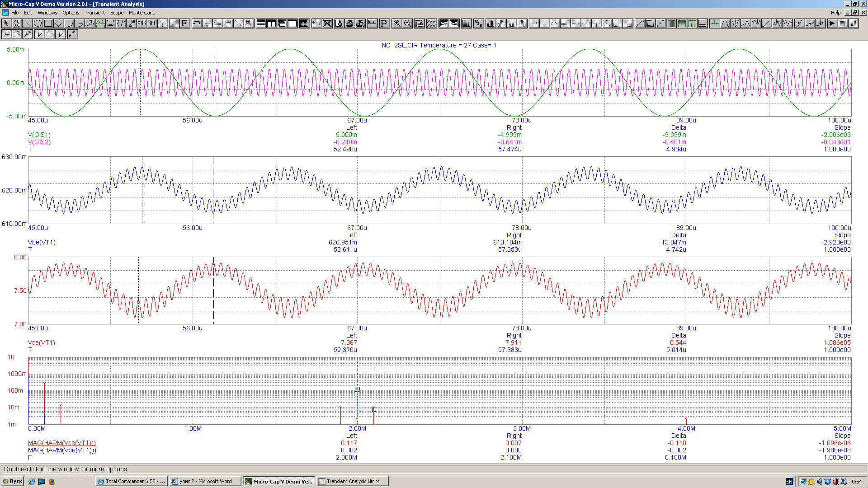Click the Peak cursor positioning icon

pos(725,23)
